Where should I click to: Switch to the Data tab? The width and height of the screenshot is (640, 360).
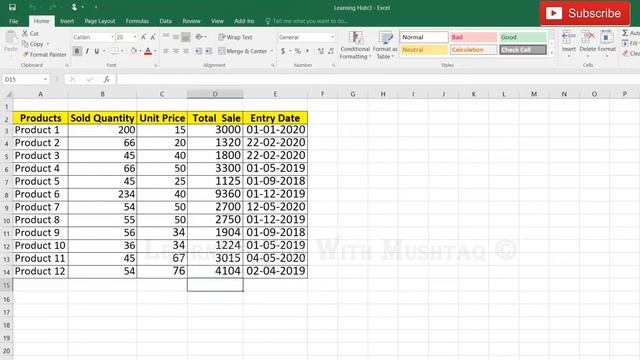[x=165, y=21]
